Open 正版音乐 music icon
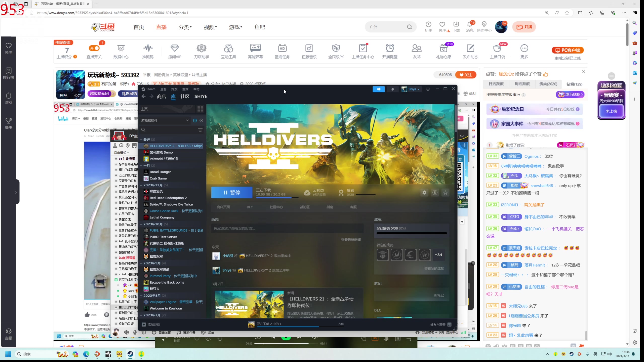This screenshot has width=644, height=362. click(309, 48)
